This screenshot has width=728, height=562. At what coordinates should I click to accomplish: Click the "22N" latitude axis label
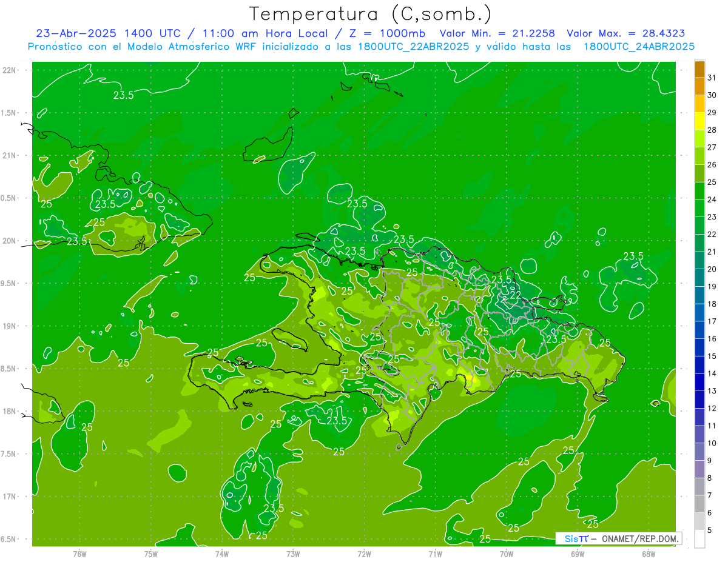(10, 70)
